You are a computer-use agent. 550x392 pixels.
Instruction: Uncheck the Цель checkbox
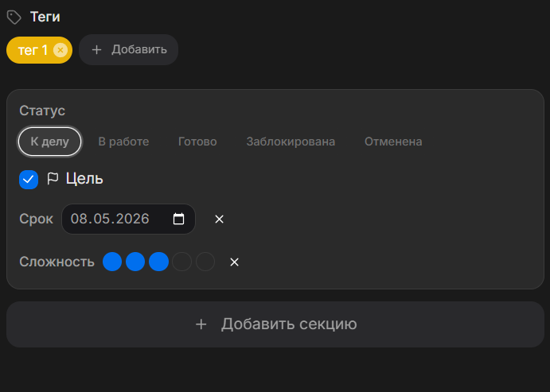[x=29, y=180]
